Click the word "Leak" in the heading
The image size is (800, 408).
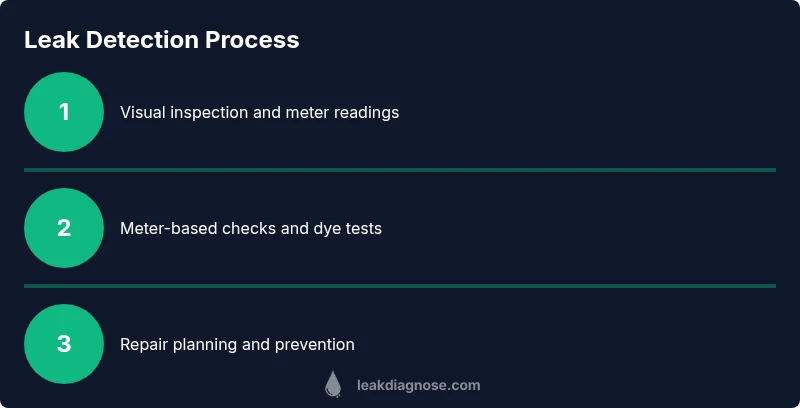tap(51, 40)
